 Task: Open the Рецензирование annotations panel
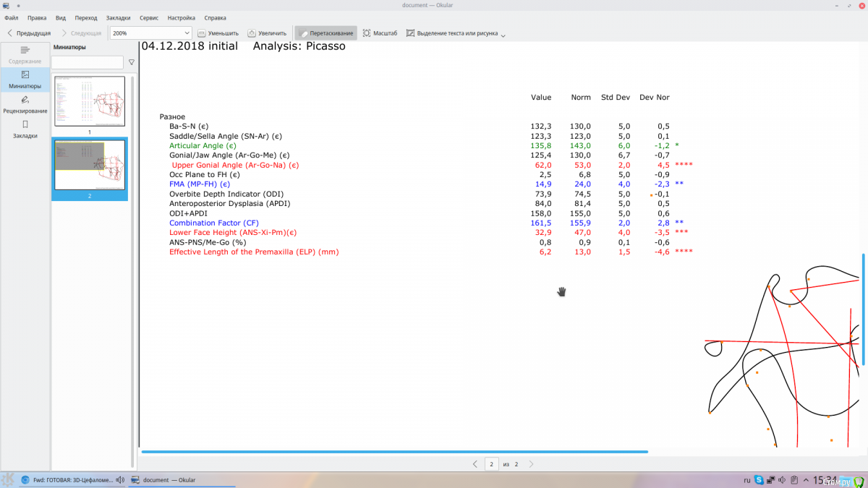tap(25, 105)
